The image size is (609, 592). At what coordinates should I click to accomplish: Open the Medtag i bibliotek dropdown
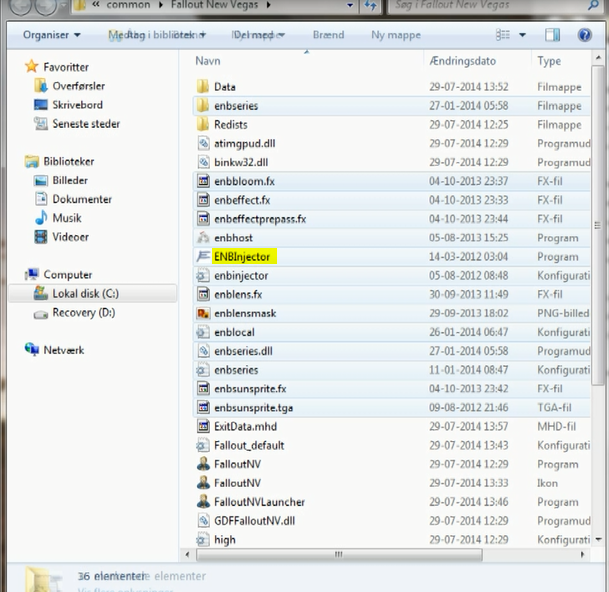click(157, 35)
